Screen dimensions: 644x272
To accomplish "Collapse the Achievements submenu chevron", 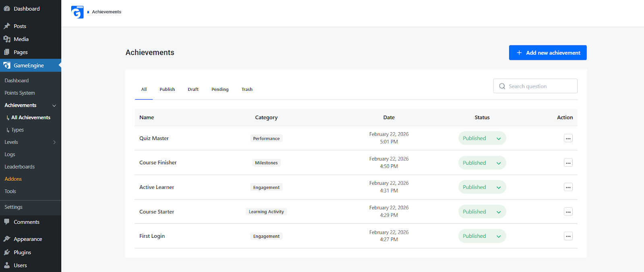I will click(54, 105).
